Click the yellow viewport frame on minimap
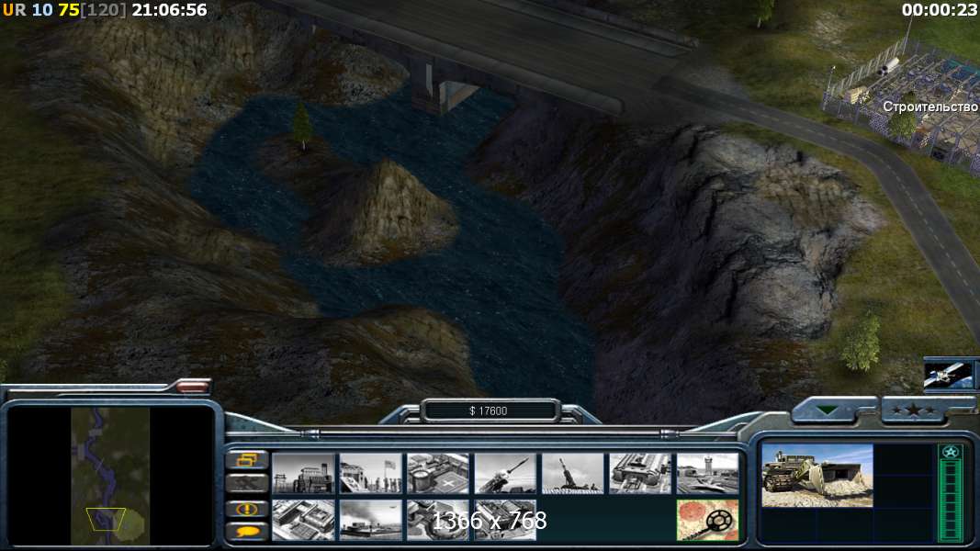 (x=106, y=519)
